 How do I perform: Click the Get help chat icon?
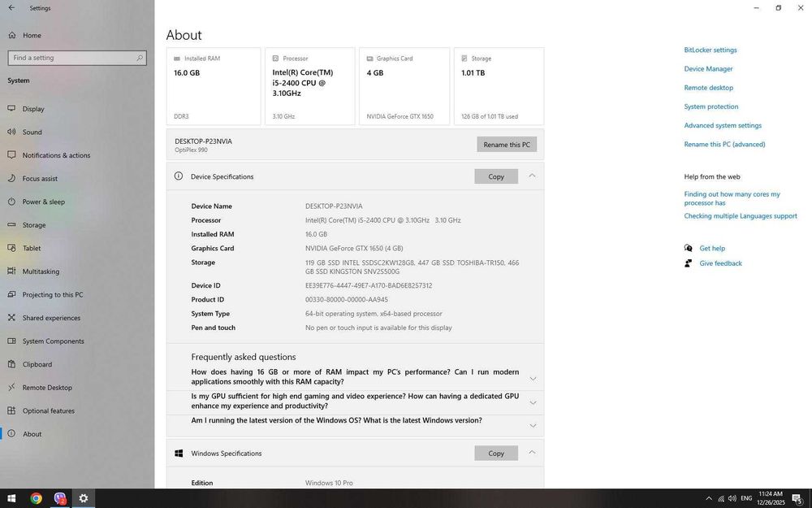(x=689, y=248)
